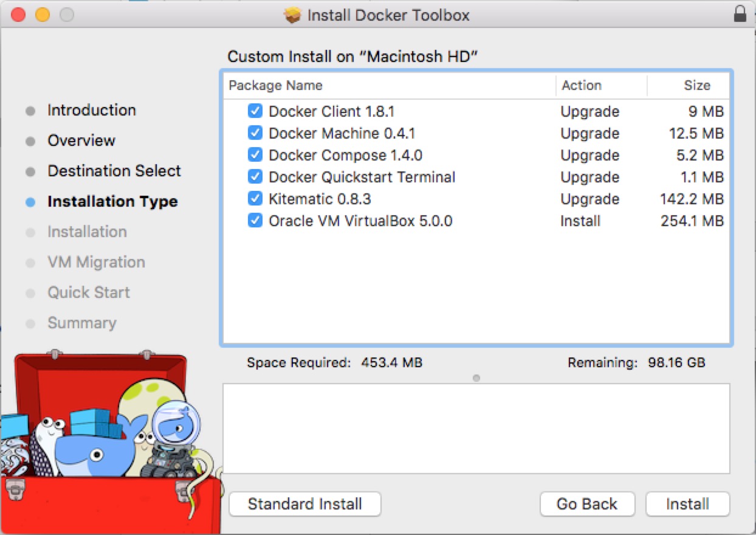Uncheck Docker Quickstart Terminal
This screenshot has height=535, width=756.
255,177
